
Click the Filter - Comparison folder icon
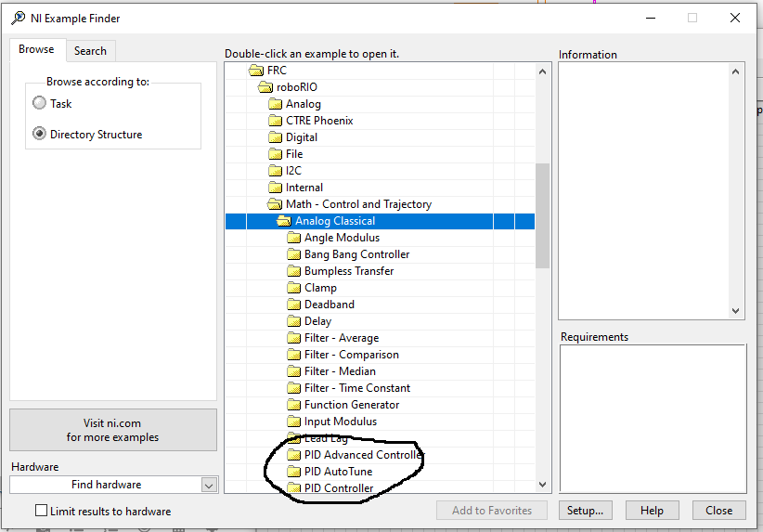[x=293, y=355]
